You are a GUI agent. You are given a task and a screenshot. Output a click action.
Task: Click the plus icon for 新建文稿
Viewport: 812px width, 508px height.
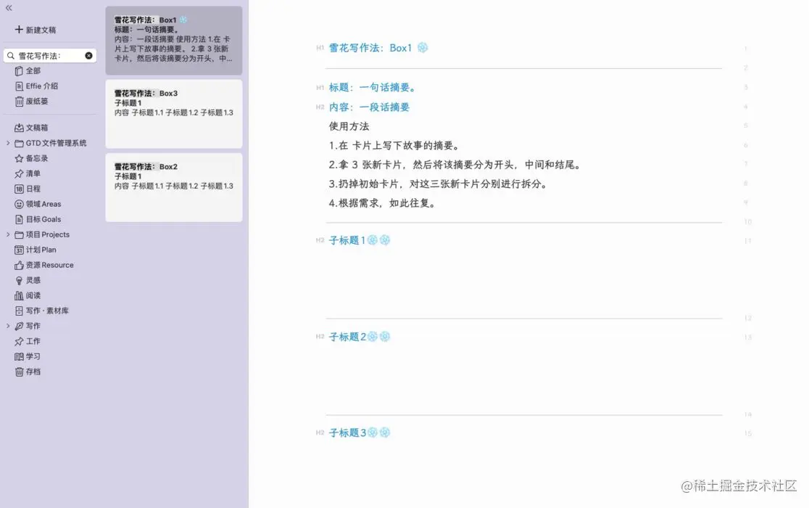(x=19, y=30)
